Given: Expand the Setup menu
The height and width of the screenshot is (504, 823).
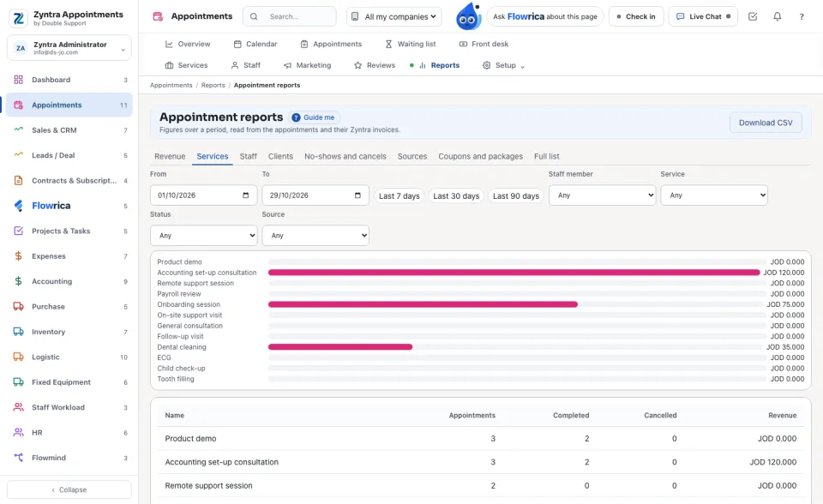Looking at the screenshot, I should [x=503, y=65].
